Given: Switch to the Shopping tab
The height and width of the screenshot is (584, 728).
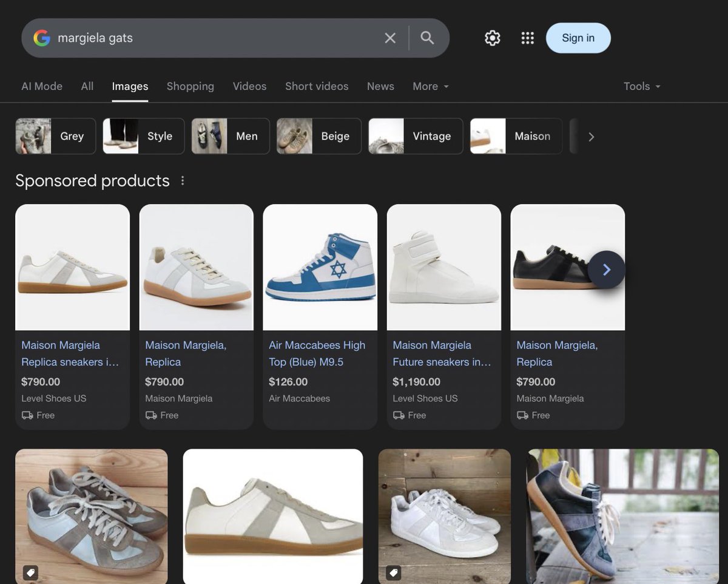Looking at the screenshot, I should coord(190,86).
